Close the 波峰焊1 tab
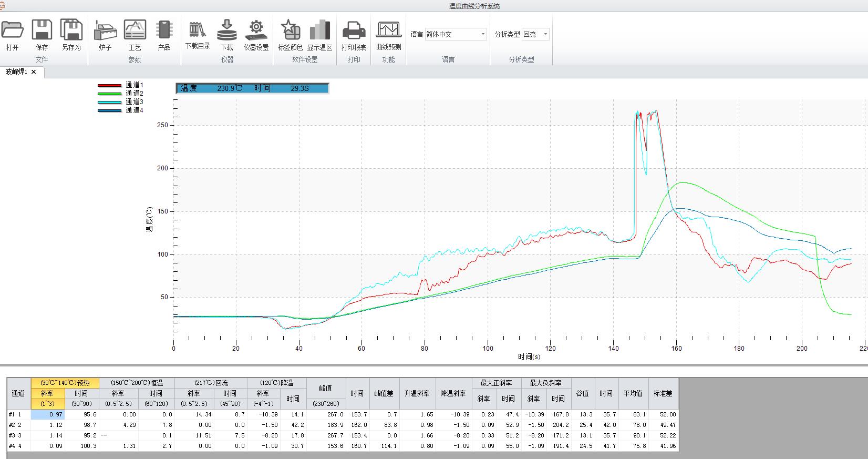 click(x=34, y=72)
